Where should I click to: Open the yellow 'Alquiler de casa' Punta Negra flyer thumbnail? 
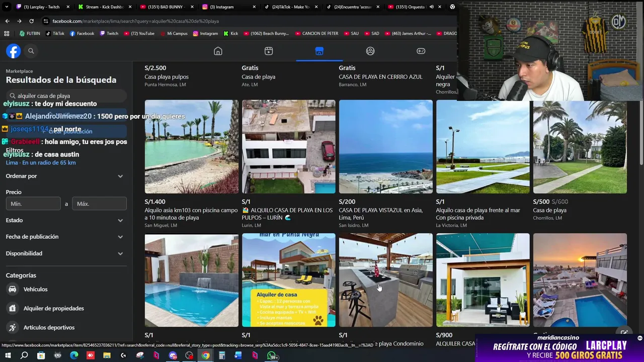pyautogui.click(x=289, y=280)
